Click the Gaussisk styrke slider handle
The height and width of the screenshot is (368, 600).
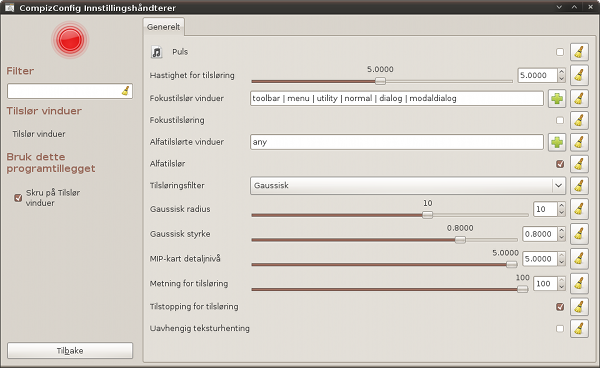tap(460, 240)
